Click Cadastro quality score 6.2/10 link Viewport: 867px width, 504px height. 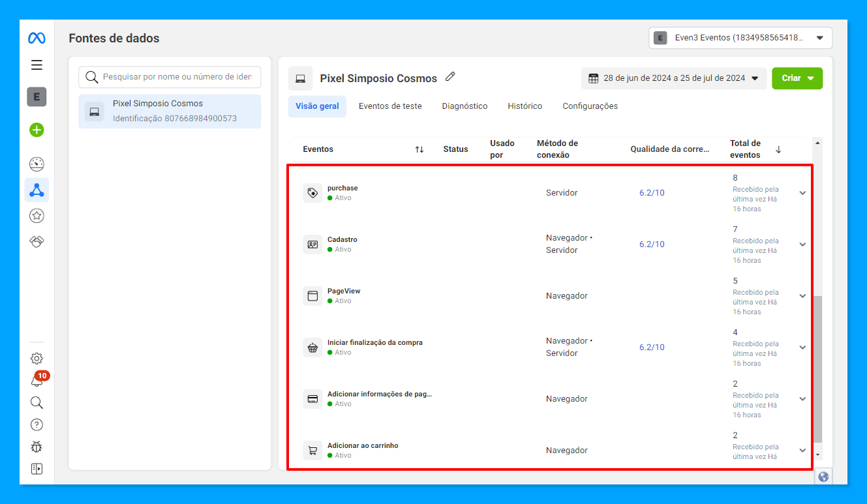(652, 245)
